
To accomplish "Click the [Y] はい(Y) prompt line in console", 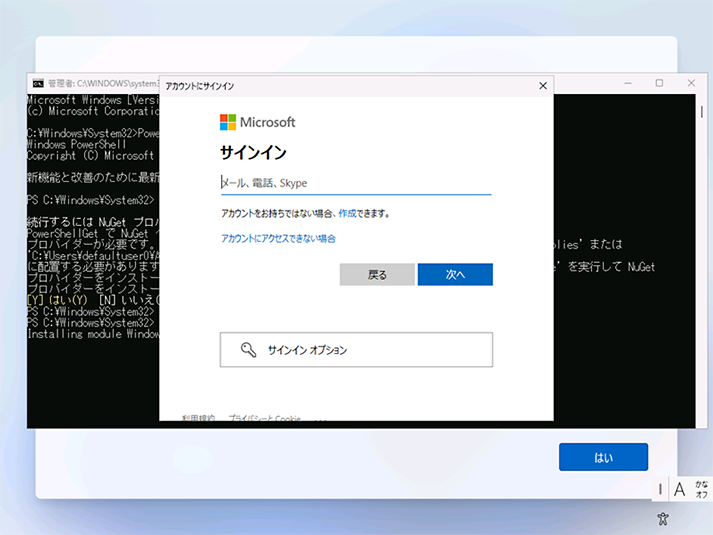I will [93, 300].
